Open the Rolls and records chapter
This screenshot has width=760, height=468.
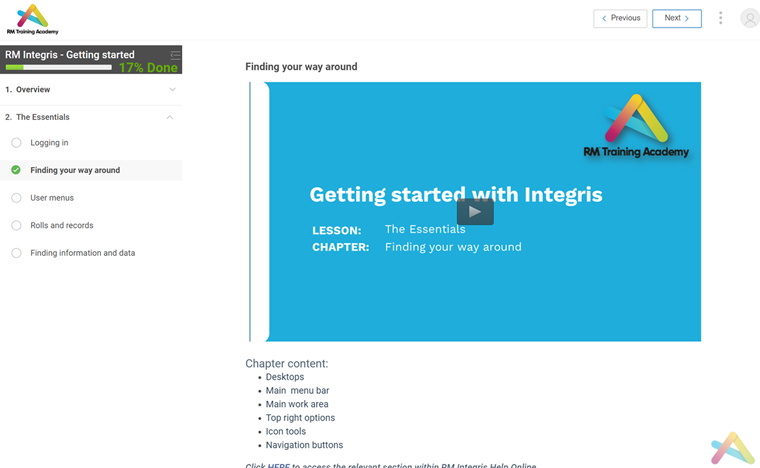(x=62, y=225)
